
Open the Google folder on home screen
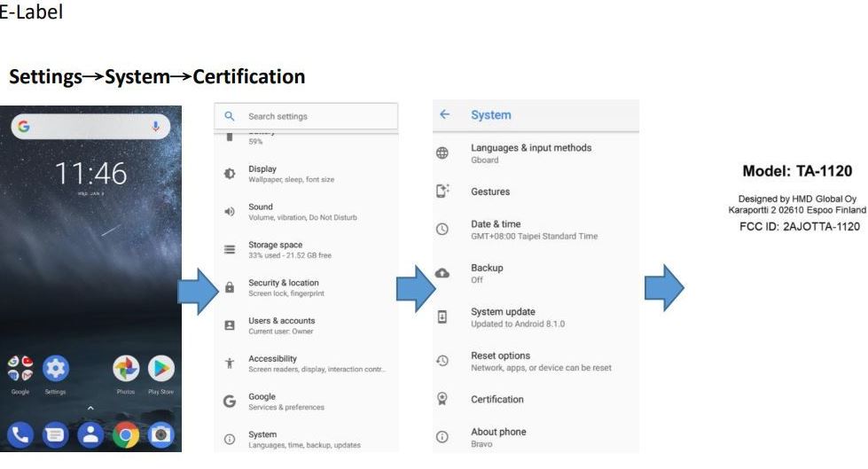(x=20, y=368)
